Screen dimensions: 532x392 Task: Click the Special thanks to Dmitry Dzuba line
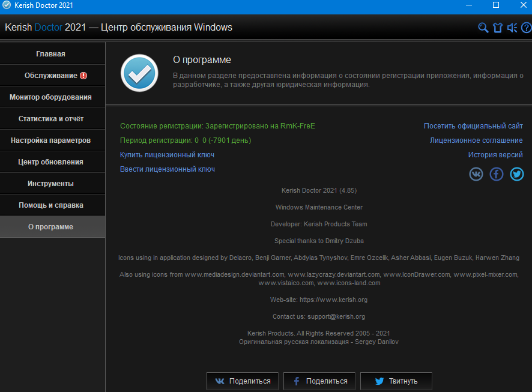pos(319,241)
